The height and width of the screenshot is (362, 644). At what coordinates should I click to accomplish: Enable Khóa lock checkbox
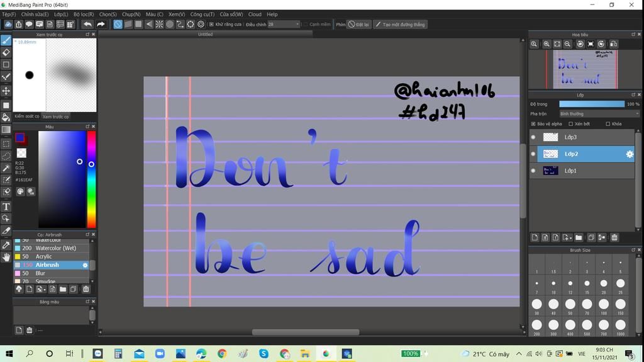tap(608, 124)
